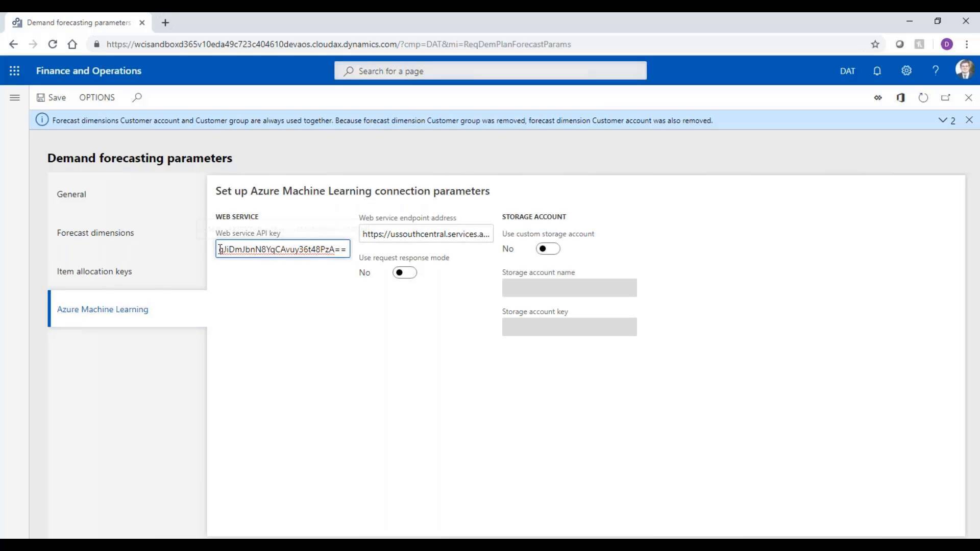The image size is (980, 551).
Task: Click the refresh page icon near top right toolbar
Action: [923, 97]
